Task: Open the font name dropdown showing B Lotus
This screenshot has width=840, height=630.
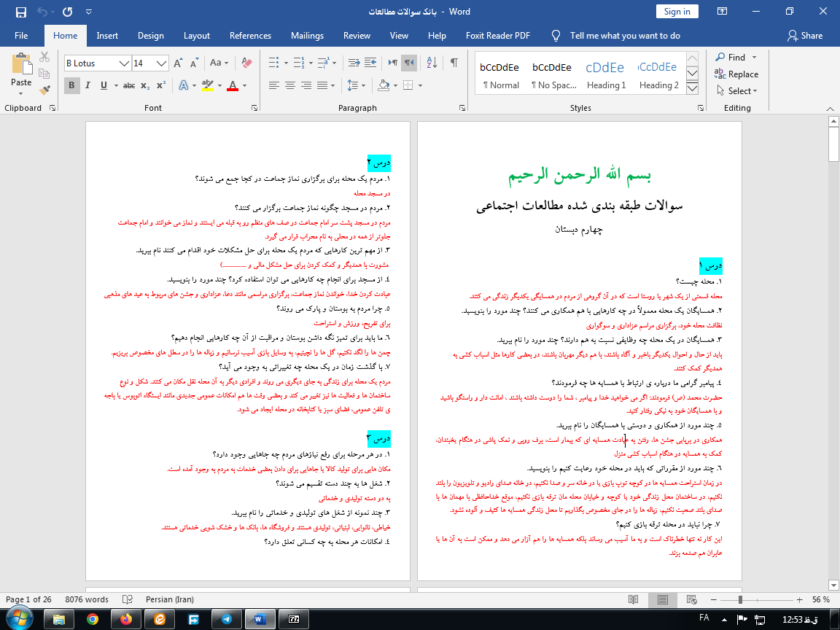Action: (x=125, y=63)
